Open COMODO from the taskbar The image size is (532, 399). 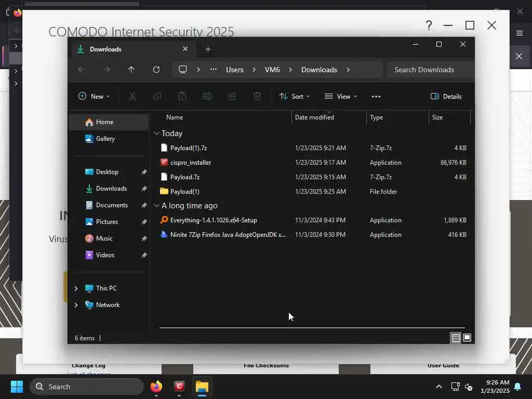pos(179,387)
